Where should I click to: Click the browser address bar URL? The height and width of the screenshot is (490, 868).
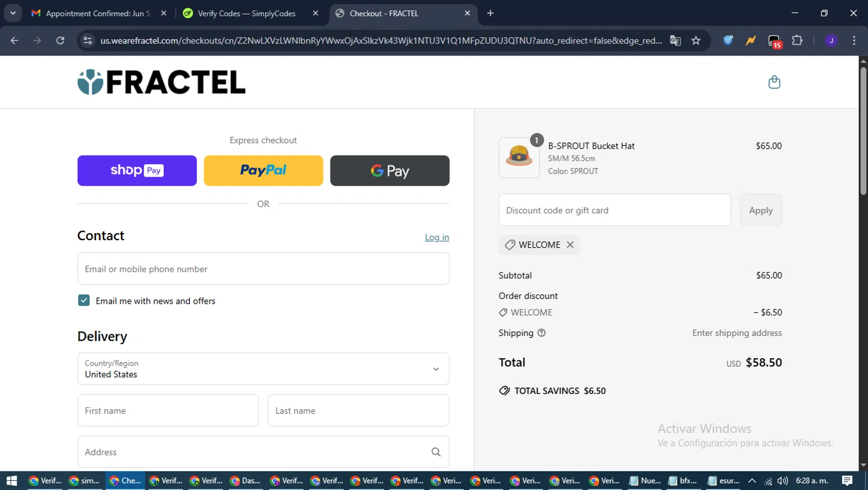tap(381, 40)
